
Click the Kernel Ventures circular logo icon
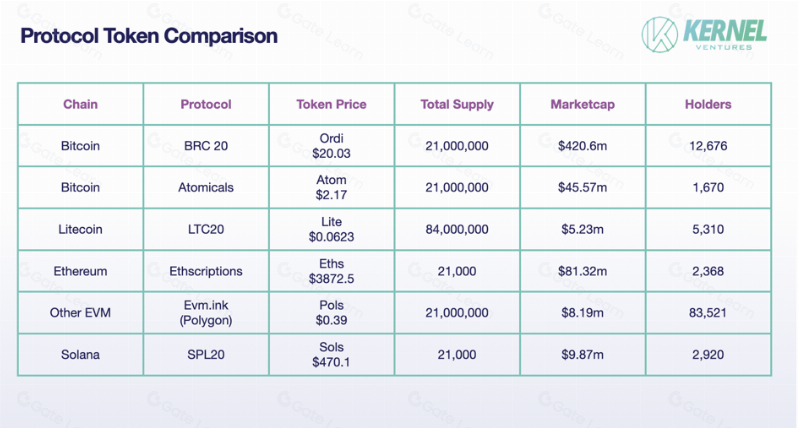[660, 35]
